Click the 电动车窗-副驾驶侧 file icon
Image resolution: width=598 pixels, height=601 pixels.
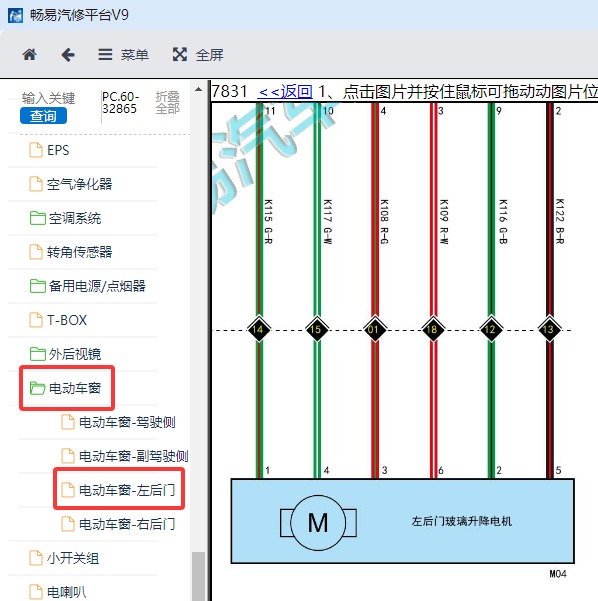pos(68,456)
